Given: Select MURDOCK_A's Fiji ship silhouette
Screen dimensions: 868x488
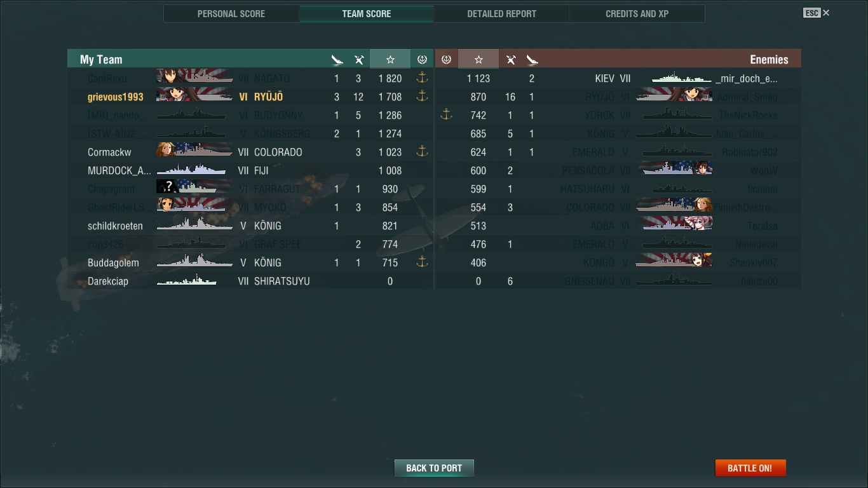Looking at the screenshot, I should tap(191, 170).
